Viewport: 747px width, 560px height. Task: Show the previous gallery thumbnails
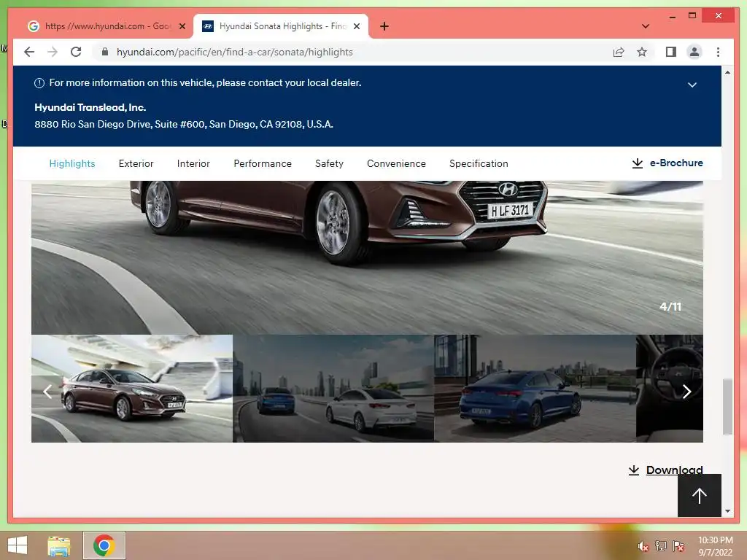click(x=47, y=392)
